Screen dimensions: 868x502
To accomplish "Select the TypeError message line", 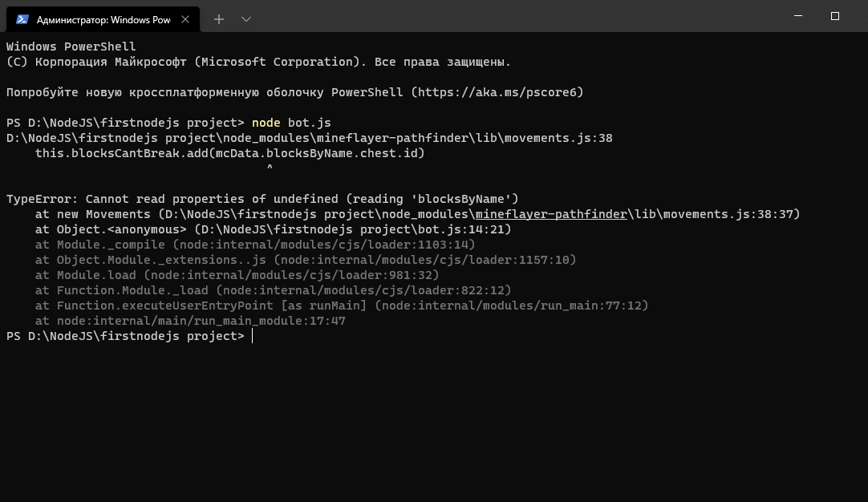I will tap(262, 199).
